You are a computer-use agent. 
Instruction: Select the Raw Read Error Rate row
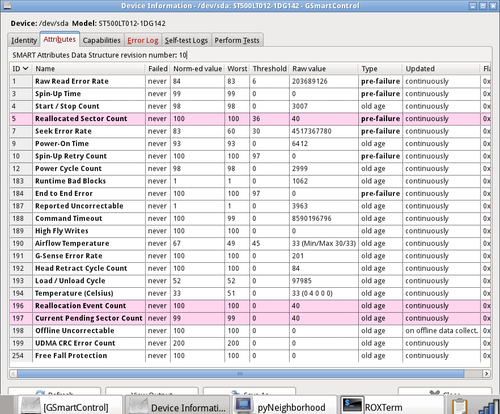coord(250,81)
